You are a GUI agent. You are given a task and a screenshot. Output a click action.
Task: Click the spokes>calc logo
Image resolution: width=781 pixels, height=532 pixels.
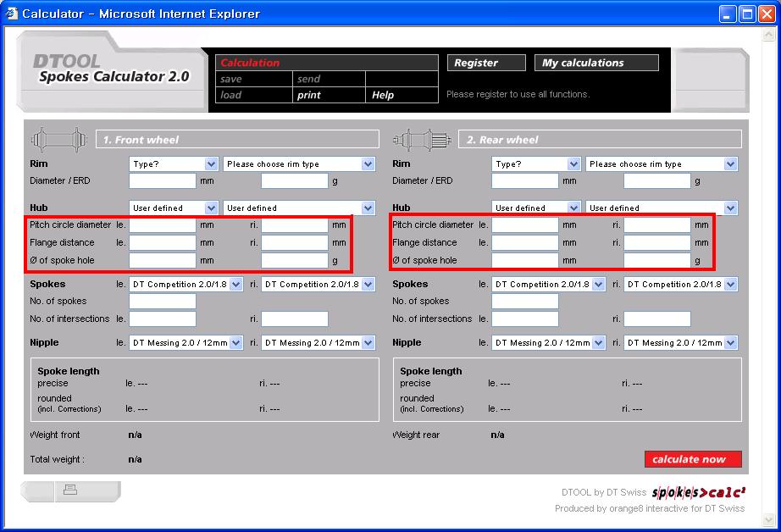click(698, 493)
